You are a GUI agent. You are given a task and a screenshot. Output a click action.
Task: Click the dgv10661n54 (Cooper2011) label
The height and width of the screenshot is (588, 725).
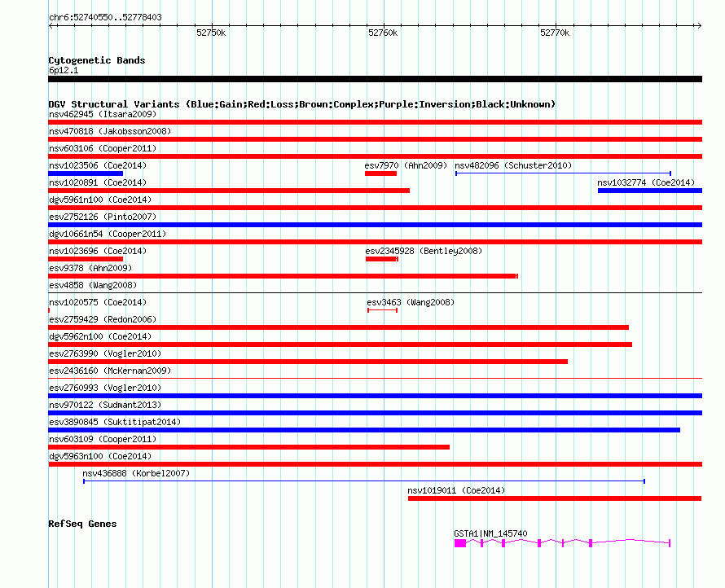coord(108,234)
